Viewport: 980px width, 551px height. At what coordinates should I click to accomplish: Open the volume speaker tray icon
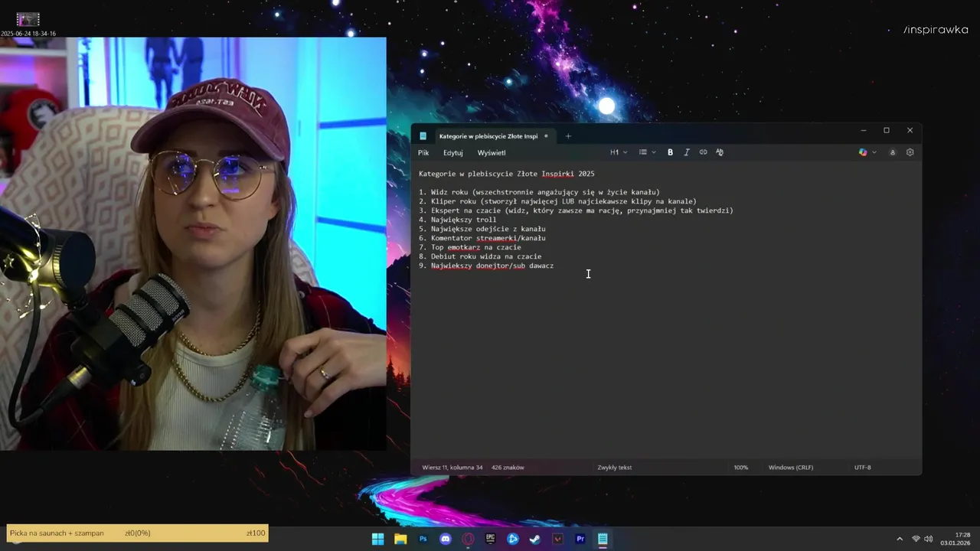929,539
